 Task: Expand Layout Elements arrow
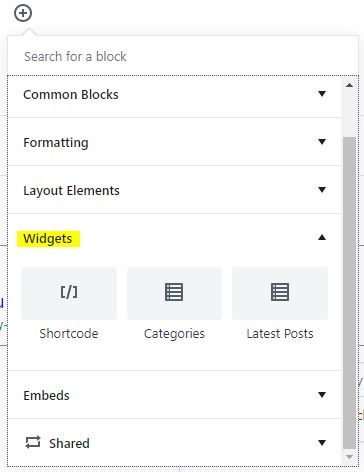pos(322,190)
